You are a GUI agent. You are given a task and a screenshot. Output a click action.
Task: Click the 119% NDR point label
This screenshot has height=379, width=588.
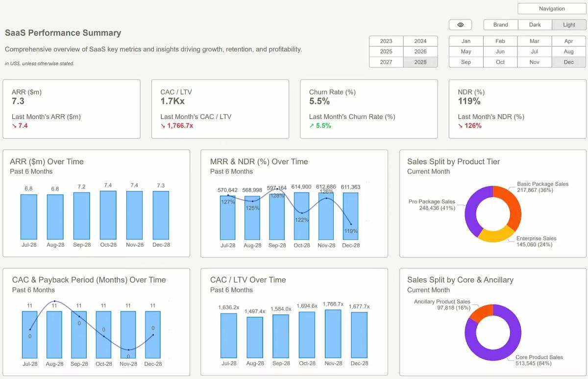[x=351, y=231]
